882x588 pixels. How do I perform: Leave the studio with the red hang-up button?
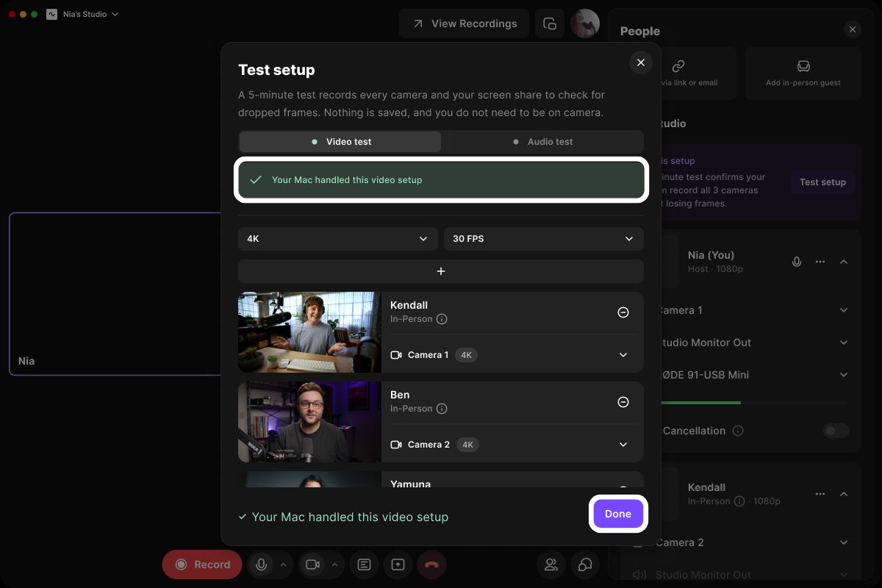point(431,564)
